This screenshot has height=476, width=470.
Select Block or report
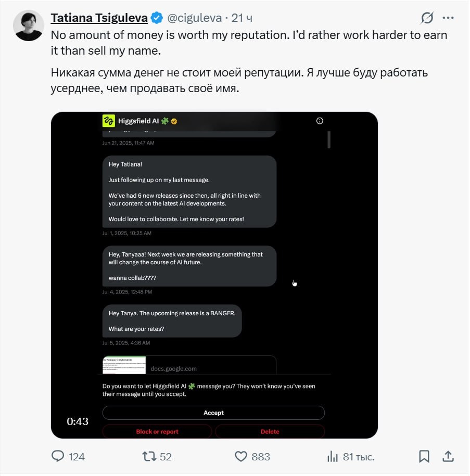[157, 431]
